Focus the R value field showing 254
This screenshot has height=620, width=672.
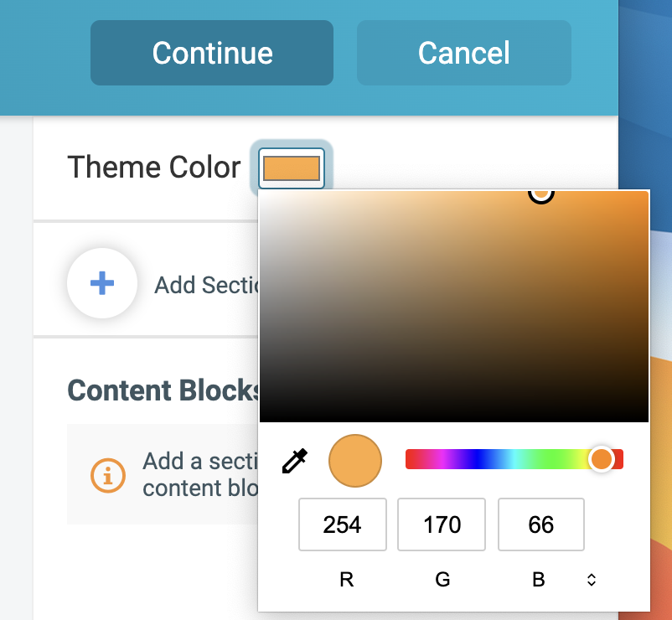[x=342, y=524]
